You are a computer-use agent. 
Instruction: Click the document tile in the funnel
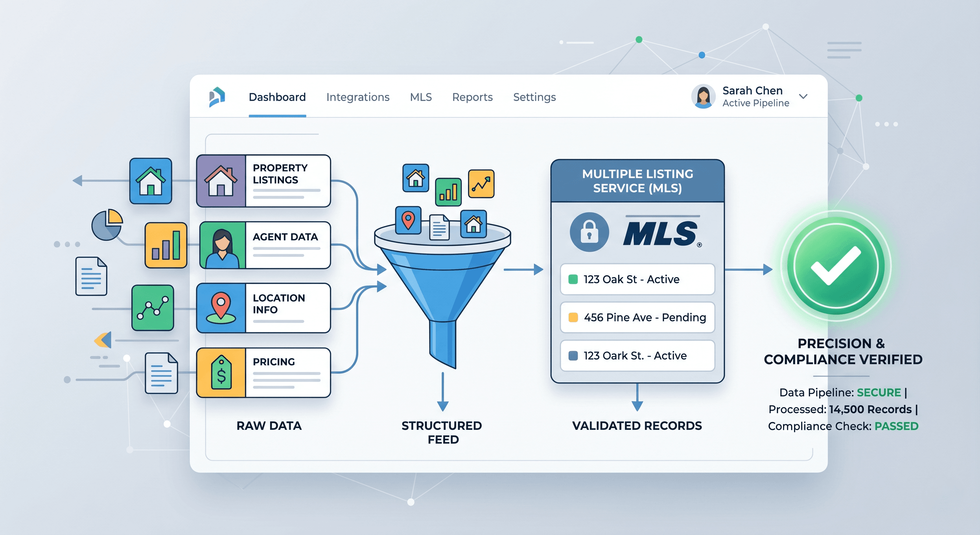tap(440, 227)
